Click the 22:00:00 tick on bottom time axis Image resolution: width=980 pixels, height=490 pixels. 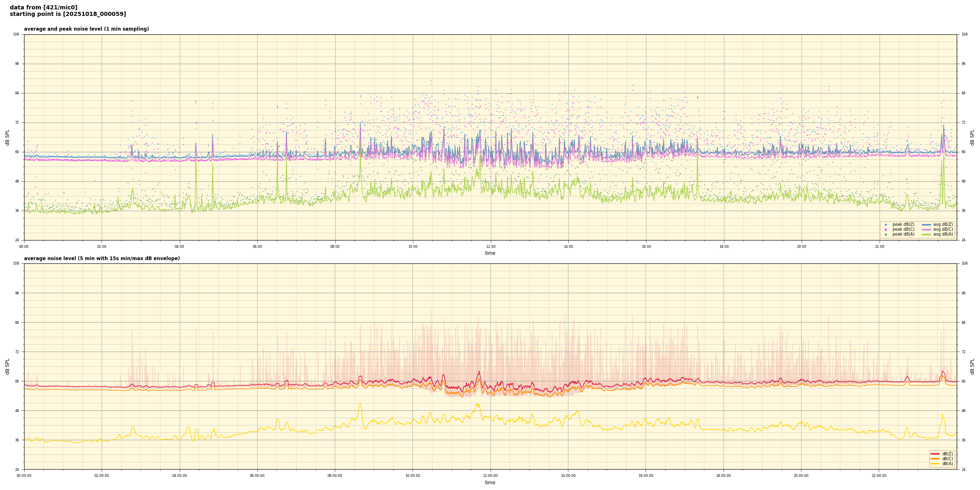tap(879, 476)
